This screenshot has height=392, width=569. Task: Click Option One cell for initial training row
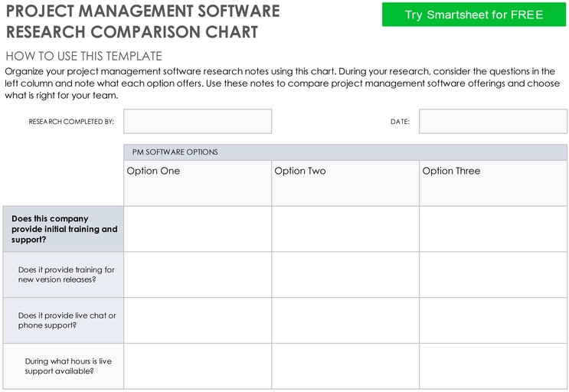(x=198, y=229)
